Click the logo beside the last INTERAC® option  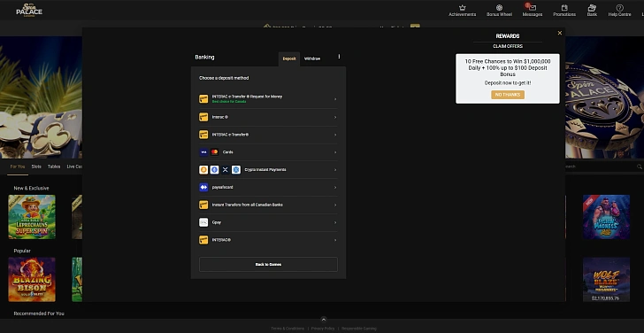coord(203,240)
